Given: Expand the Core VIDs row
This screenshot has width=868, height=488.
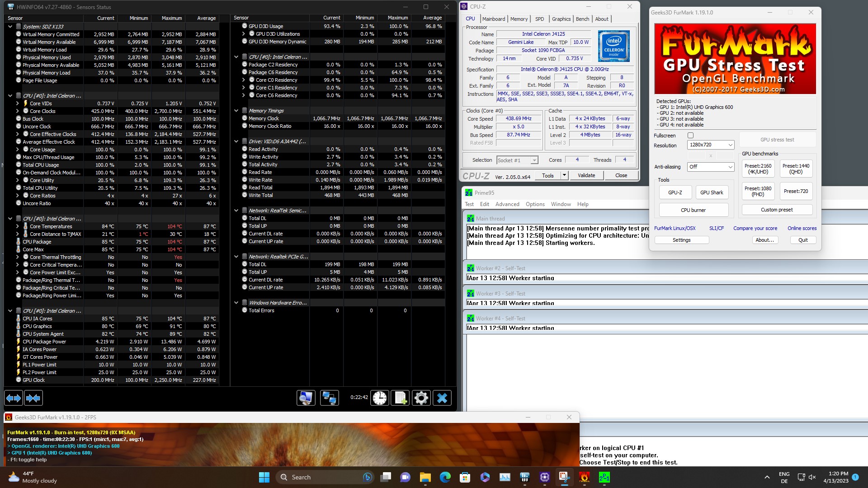Looking at the screenshot, I should (x=17, y=103).
